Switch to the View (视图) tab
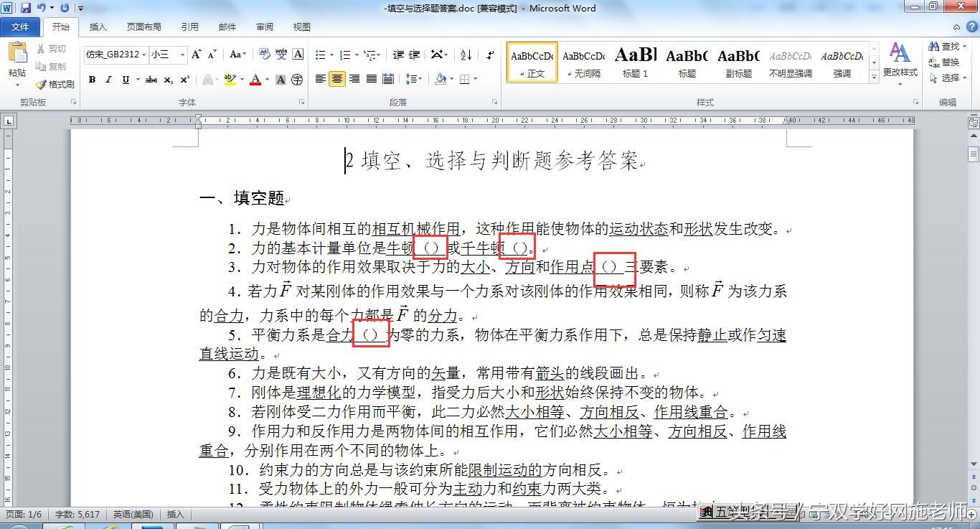Image resolution: width=980 pixels, height=529 pixels. point(302,27)
